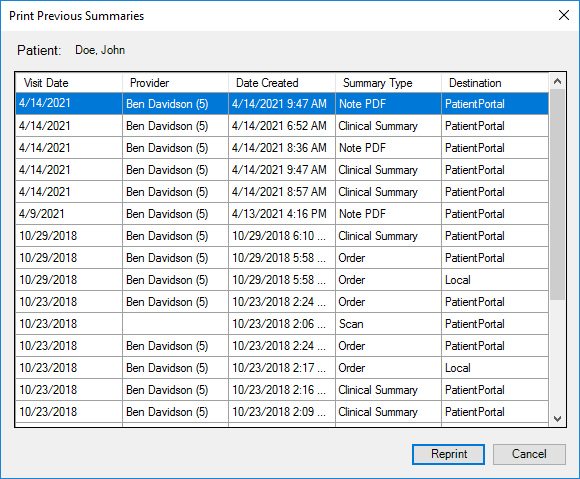Close the dialog with the X icon
Image resolution: width=580 pixels, height=479 pixels.
coord(564,15)
